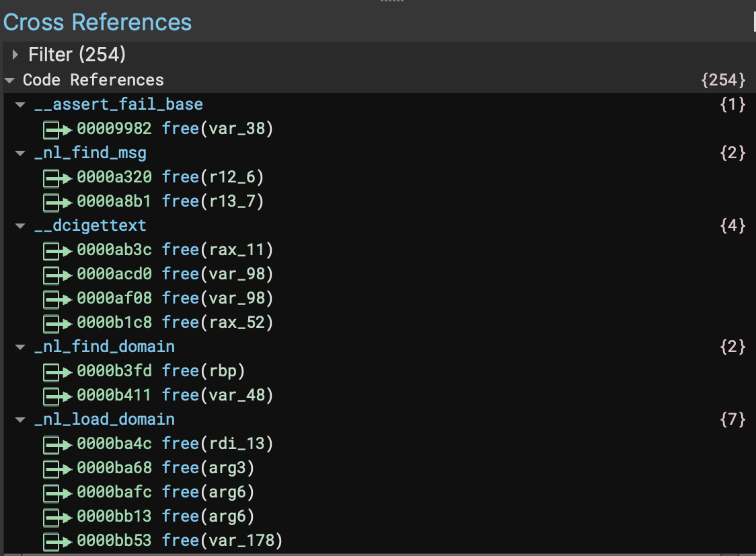The height and width of the screenshot is (556, 756).
Task: Go to reference 0000b411 free(var_48)
Action: point(175,395)
